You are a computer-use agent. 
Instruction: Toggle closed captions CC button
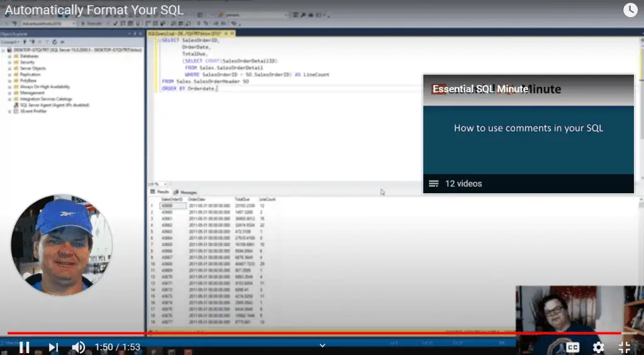tap(572, 347)
